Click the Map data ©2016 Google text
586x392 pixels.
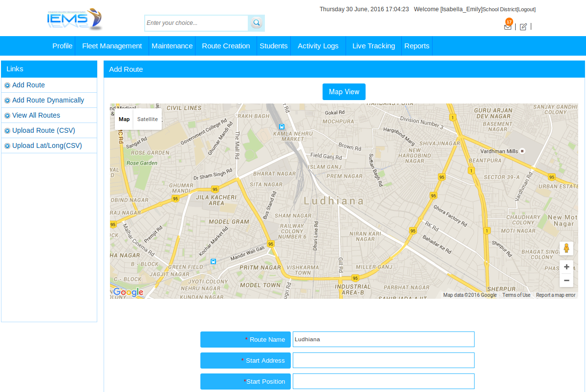click(x=470, y=295)
